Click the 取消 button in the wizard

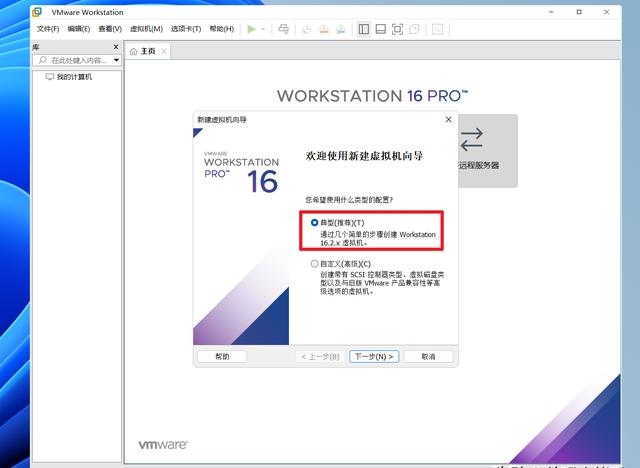(428, 356)
